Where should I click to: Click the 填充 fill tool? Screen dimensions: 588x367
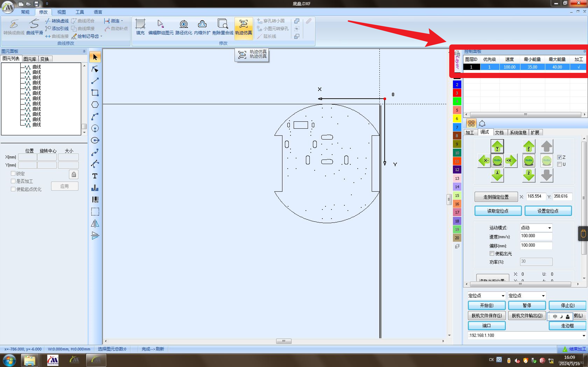click(140, 27)
